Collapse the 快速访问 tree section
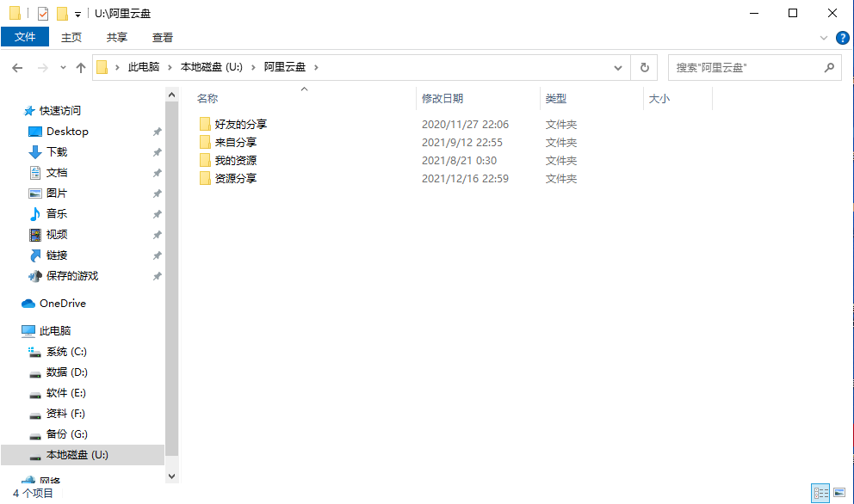This screenshot has width=854, height=504. tap(13, 111)
